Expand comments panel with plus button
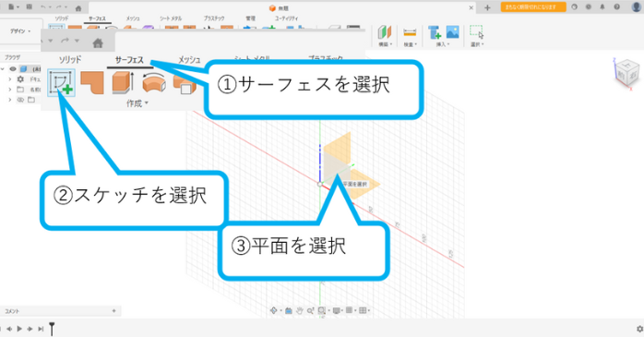The width and height of the screenshot is (644, 337). (113, 311)
